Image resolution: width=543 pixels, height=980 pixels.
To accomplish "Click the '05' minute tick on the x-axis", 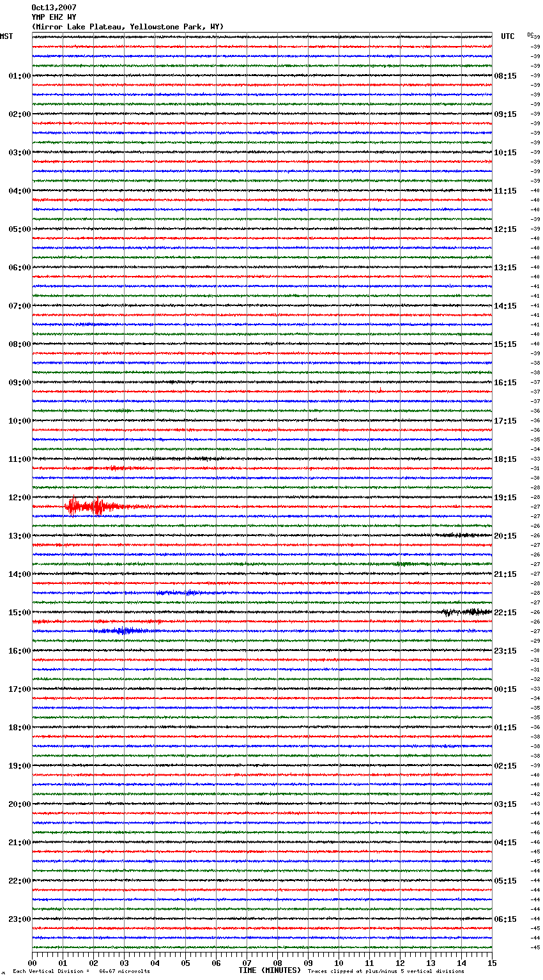I will (186, 963).
